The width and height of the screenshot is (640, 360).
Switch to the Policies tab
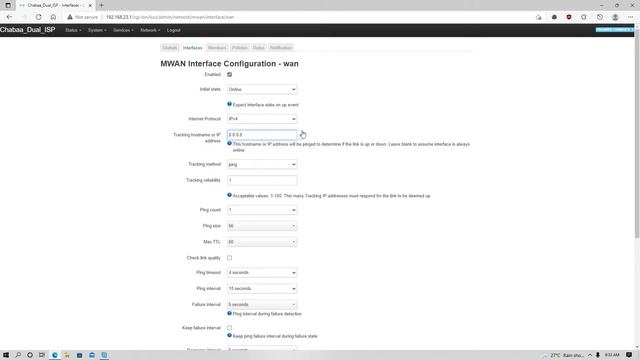tap(240, 48)
